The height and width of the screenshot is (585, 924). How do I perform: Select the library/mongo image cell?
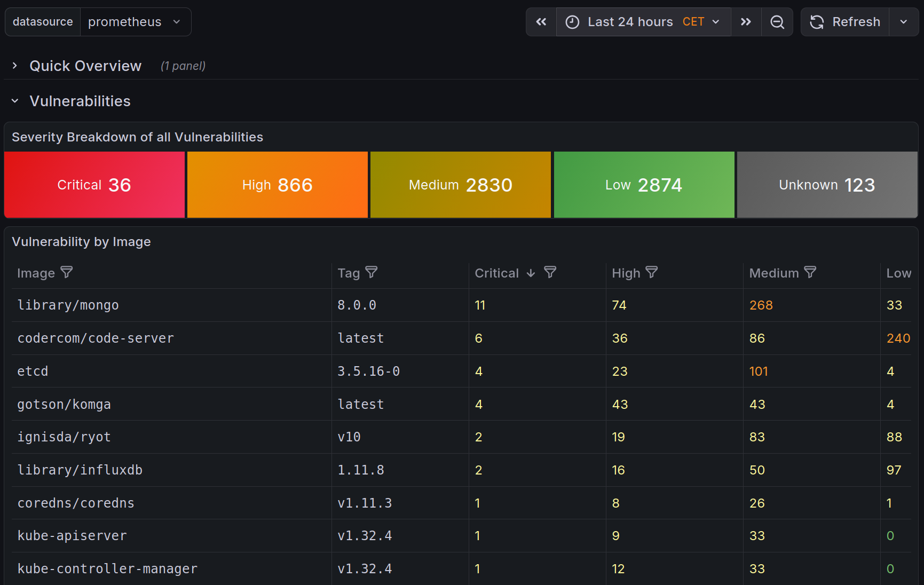click(68, 305)
